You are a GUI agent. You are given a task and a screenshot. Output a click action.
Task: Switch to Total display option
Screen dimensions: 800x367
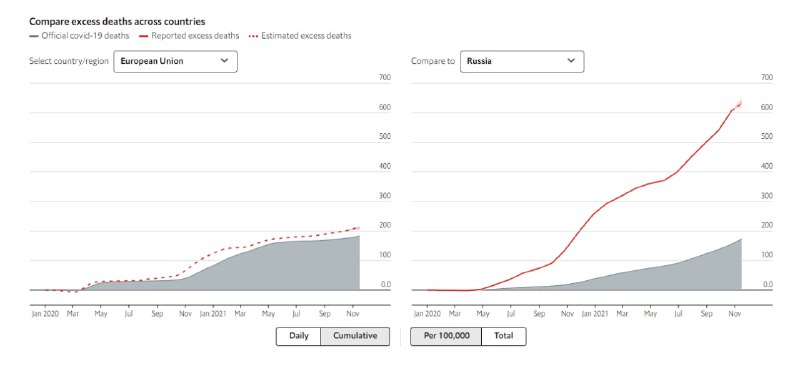tap(504, 336)
